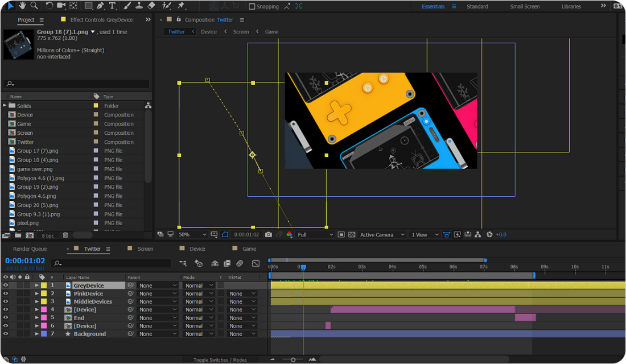Choose the Horizontal Type tool

(x=112, y=6)
